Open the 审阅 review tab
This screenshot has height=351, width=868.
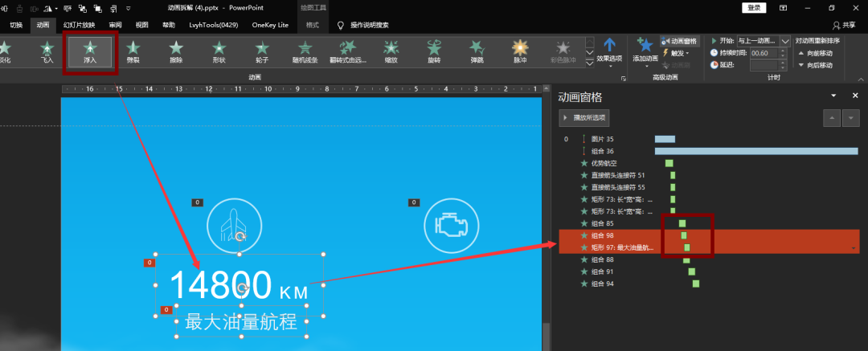(115, 25)
